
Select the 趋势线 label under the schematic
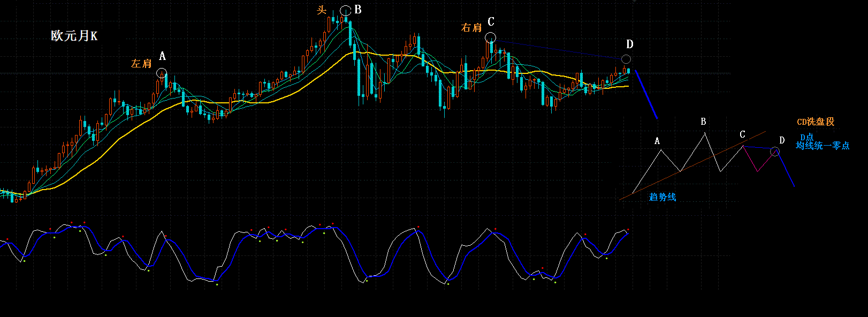(x=663, y=197)
